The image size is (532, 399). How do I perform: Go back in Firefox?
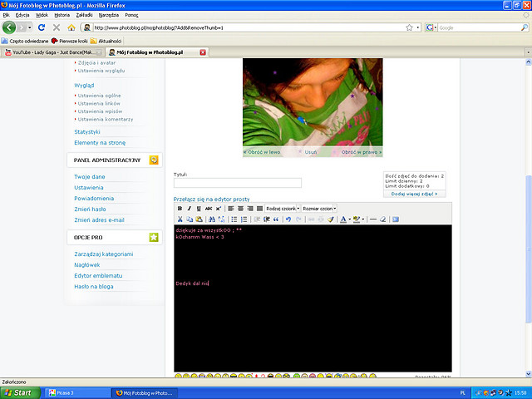tap(9, 27)
